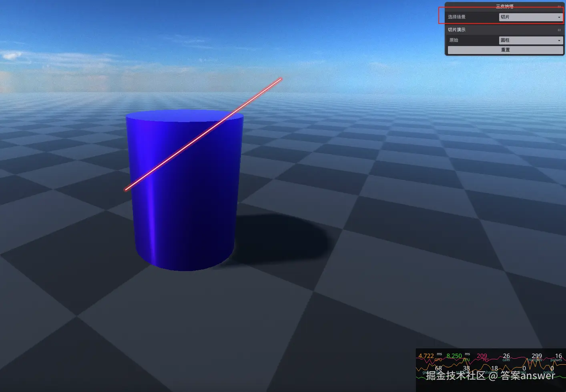The width and height of the screenshot is (566, 392).
Task: Click the 299 triangles stat
Action: coord(536,356)
